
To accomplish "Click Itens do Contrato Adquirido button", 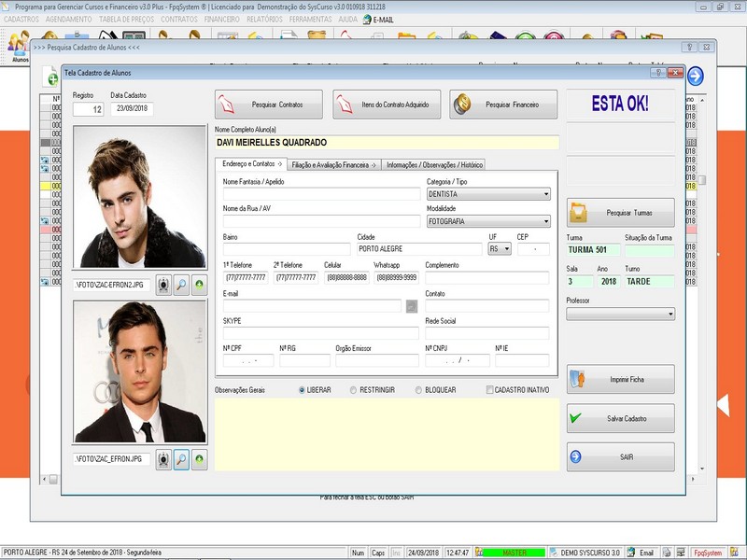I will 387,105.
